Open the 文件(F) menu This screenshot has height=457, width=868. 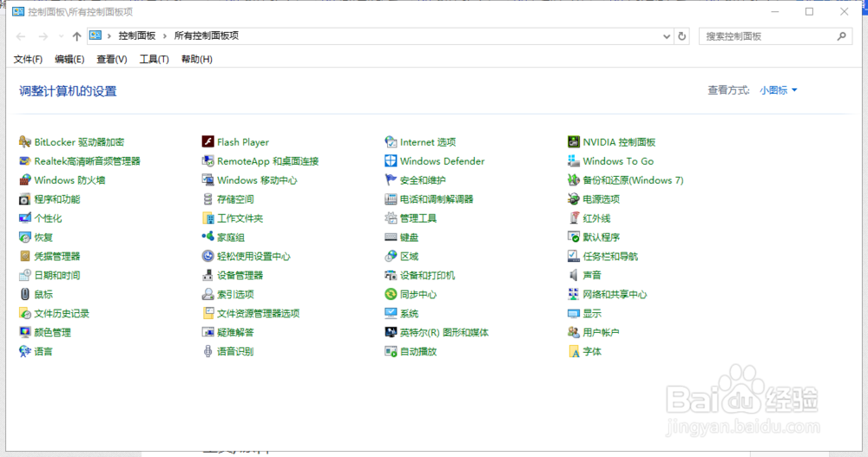[x=28, y=59]
